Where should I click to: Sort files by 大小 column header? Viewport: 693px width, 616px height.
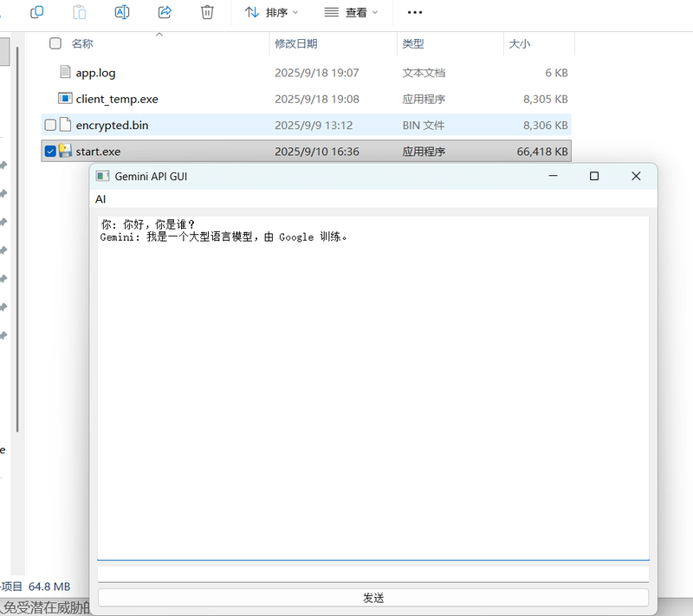click(x=519, y=43)
